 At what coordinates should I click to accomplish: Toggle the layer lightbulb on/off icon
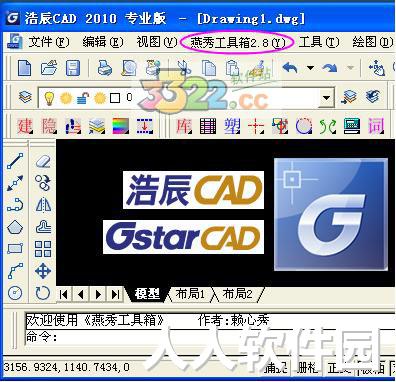click(x=49, y=98)
